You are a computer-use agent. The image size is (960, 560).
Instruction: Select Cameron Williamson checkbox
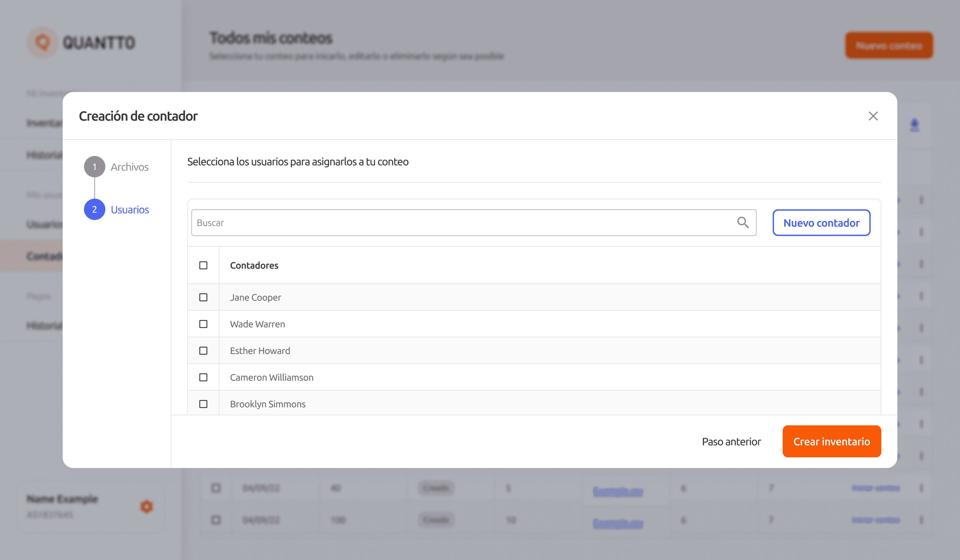pyautogui.click(x=203, y=378)
